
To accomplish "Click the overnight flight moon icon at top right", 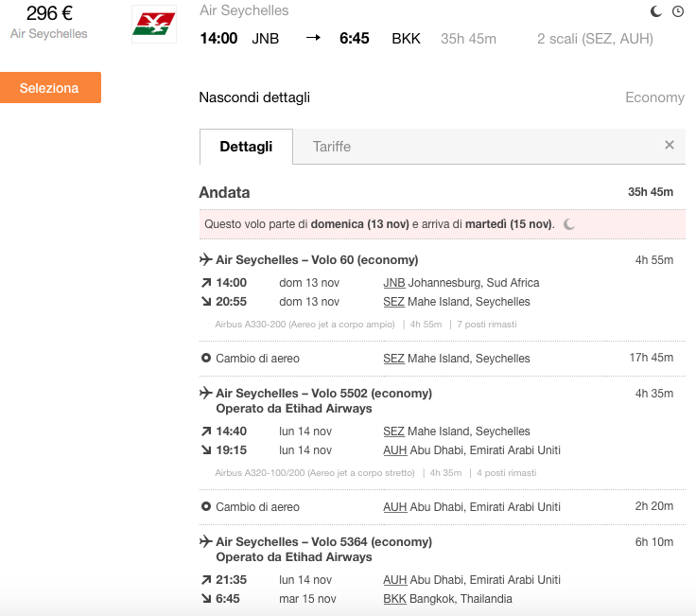I will point(655,11).
